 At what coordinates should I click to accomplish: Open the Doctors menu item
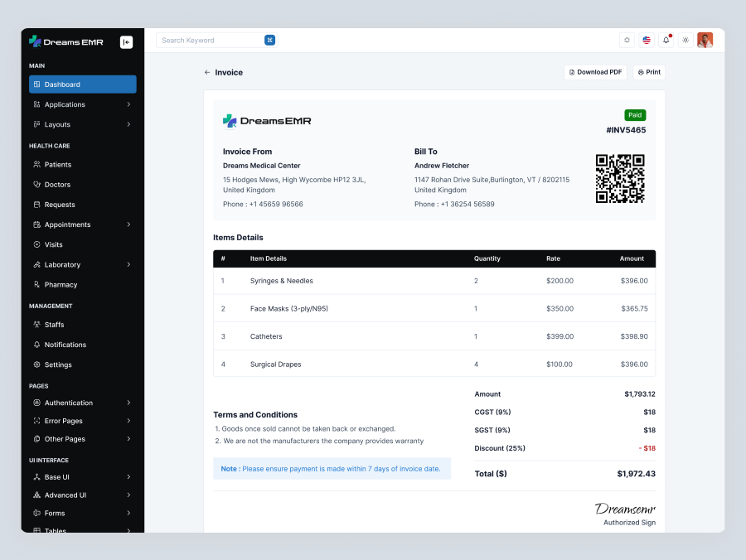point(83,185)
